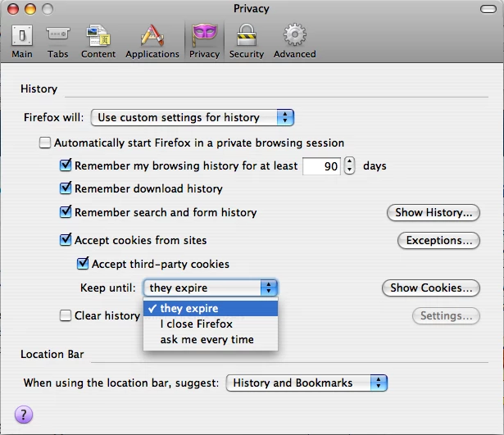Select the Privacy mask icon
This screenshot has height=435, width=504.
204,34
